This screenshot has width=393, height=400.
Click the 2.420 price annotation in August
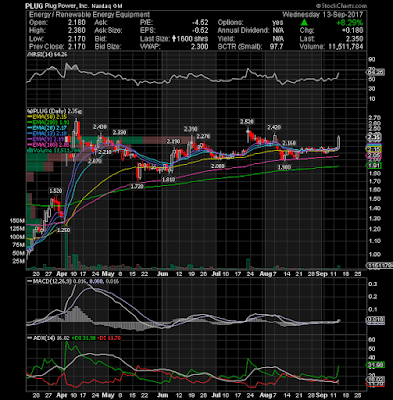[x=274, y=127]
